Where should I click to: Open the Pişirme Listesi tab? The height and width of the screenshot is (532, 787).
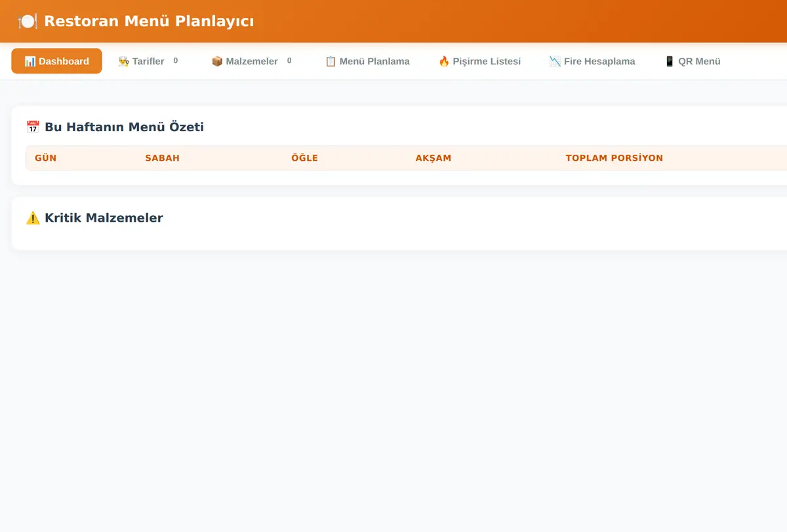[x=479, y=61]
